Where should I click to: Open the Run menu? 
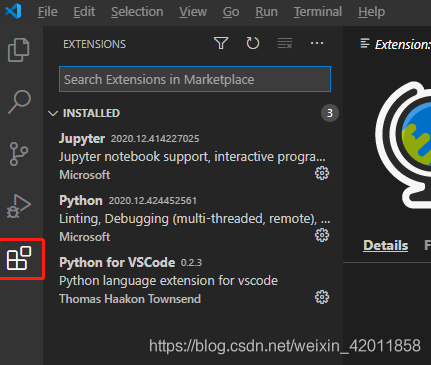(x=266, y=12)
